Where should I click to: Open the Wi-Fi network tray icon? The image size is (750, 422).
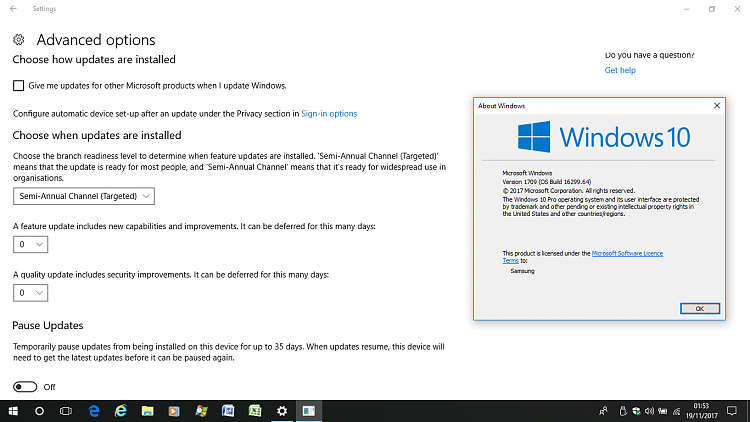click(x=676, y=411)
